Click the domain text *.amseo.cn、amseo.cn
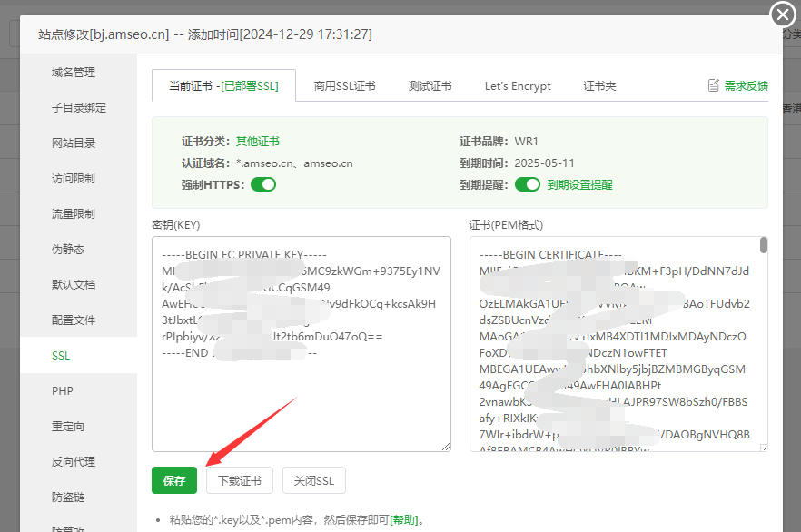 pos(294,163)
